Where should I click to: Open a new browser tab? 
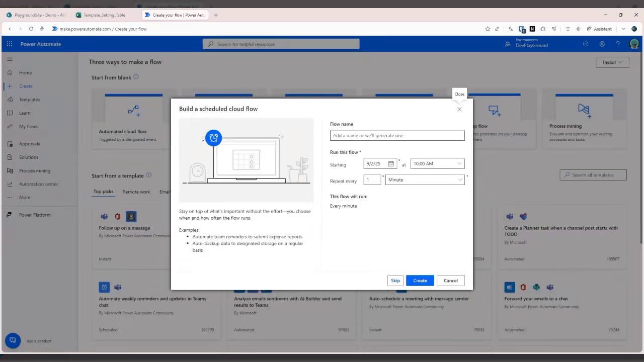216,15
